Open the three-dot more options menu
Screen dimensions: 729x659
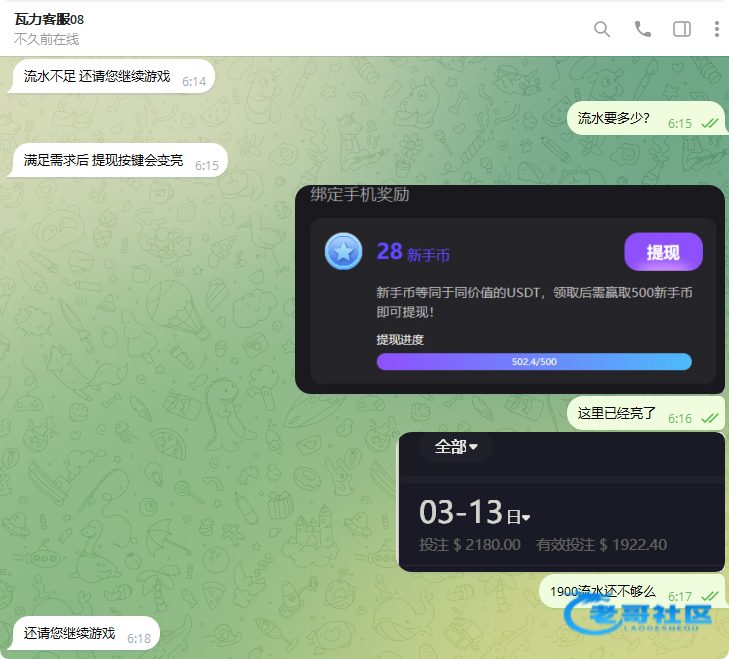click(716, 29)
